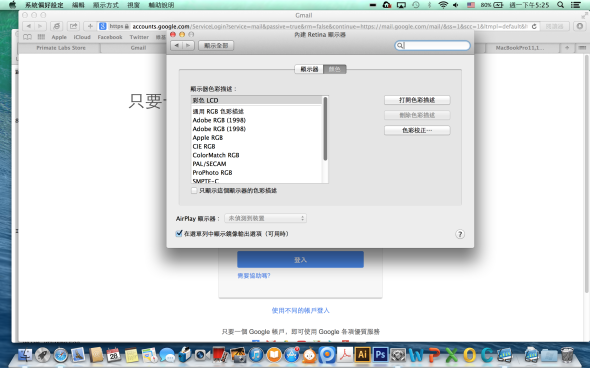The height and width of the screenshot is (368, 590).
Task: Open the Trash in the Dock
Action: pos(567,355)
